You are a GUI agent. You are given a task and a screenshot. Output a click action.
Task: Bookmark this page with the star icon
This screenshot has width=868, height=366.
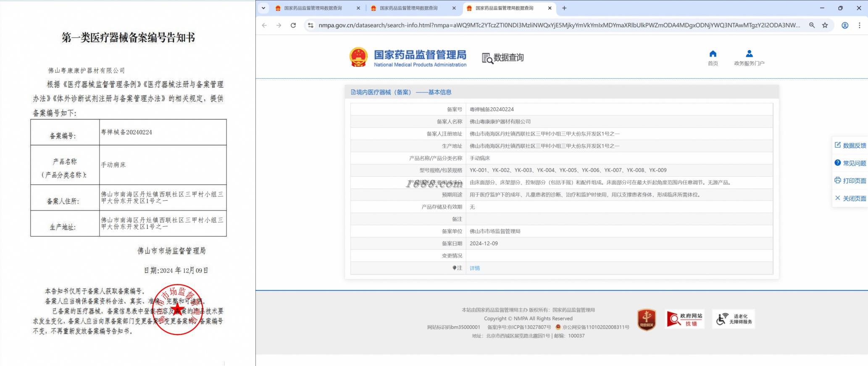coord(825,25)
